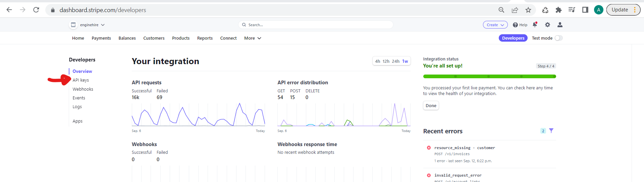Click the green integration progress bar
The image size is (644, 182).
pos(490,77)
